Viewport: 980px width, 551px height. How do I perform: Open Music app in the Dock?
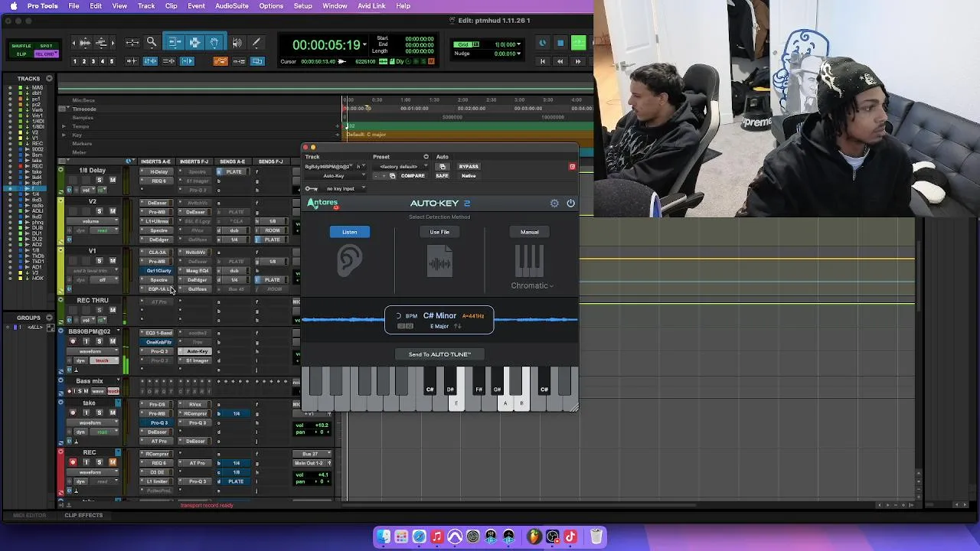coord(437,536)
